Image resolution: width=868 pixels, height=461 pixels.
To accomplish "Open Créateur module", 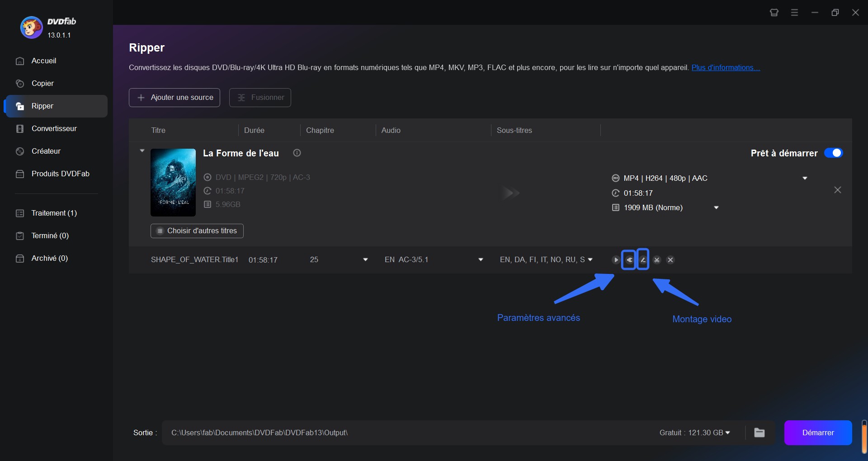I will click(56, 151).
